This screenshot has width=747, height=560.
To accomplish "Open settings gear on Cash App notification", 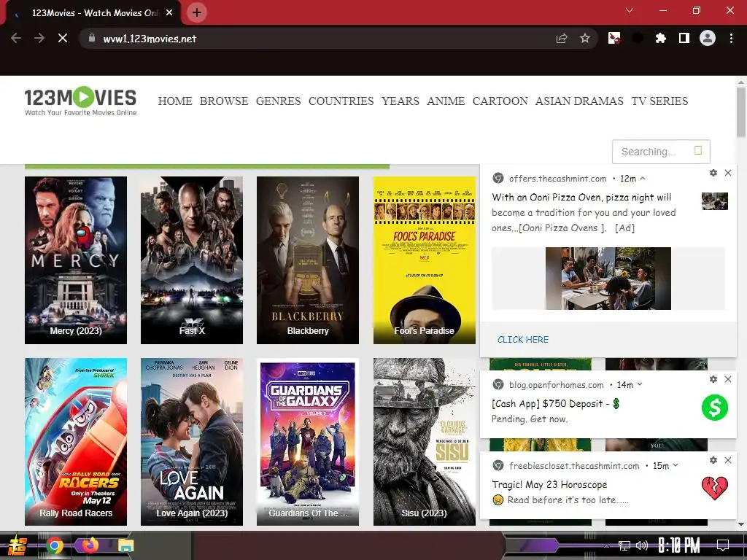I will (x=713, y=379).
